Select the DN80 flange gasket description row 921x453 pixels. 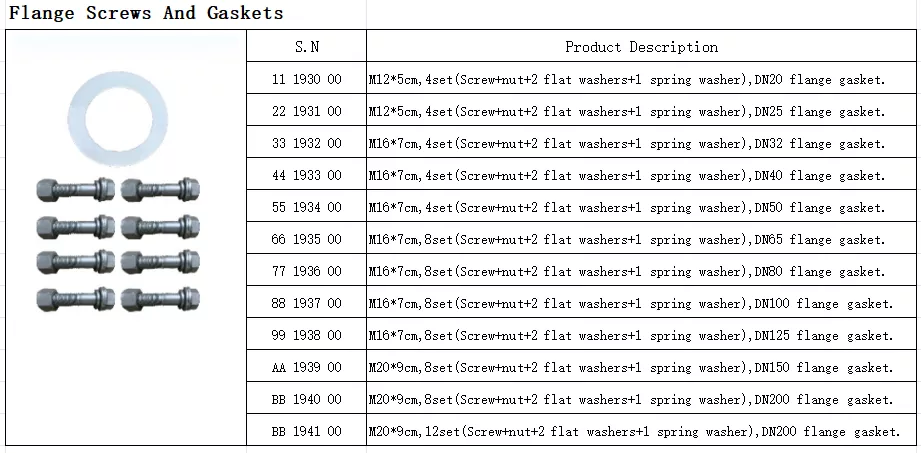click(x=627, y=271)
